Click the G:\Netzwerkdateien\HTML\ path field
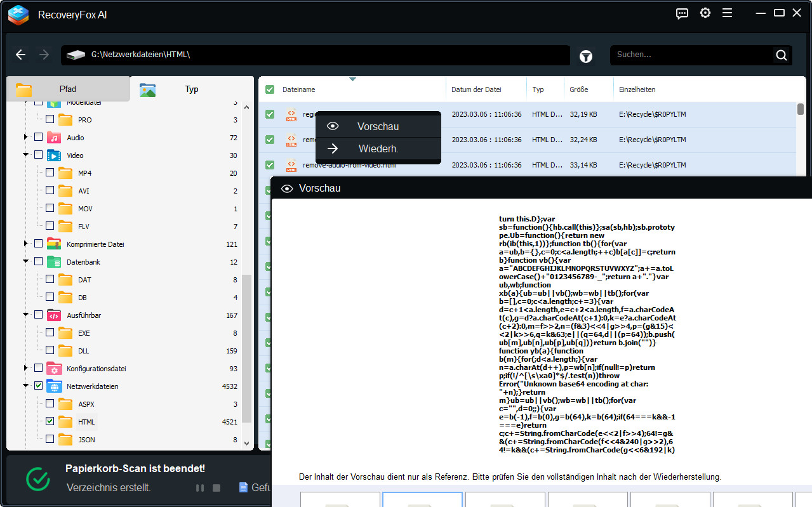812x507 pixels. coord(316,55)
